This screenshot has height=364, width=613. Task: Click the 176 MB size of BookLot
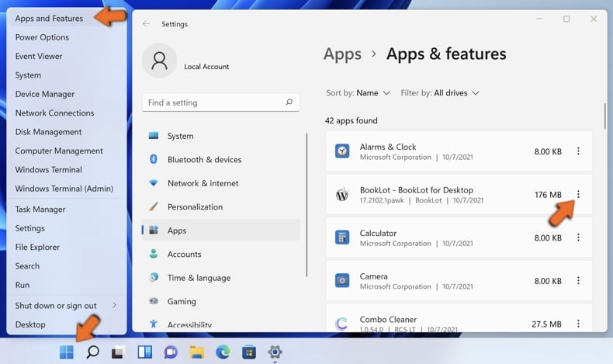point(548,194)
